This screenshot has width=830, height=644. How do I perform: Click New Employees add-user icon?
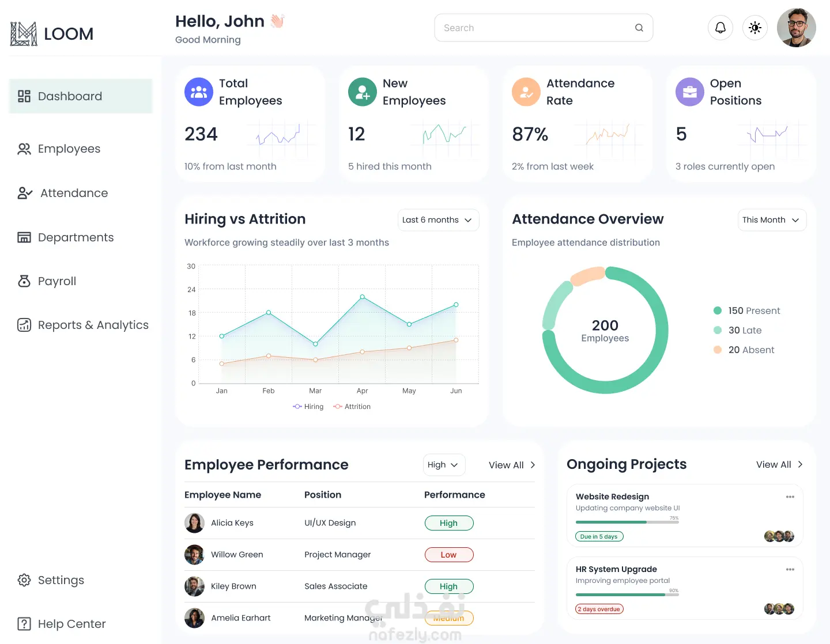[363, 92]
